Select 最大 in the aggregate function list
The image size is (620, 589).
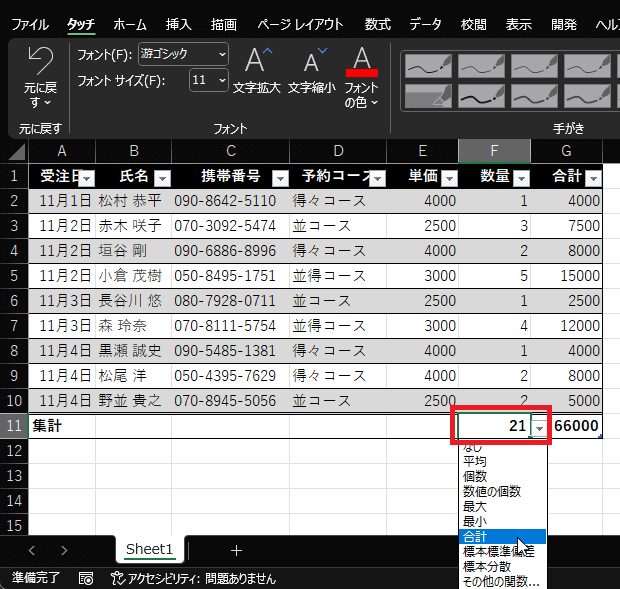tap(475, 506)
